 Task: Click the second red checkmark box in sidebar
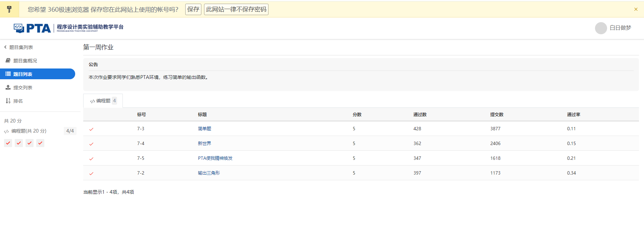click(19, 143)
